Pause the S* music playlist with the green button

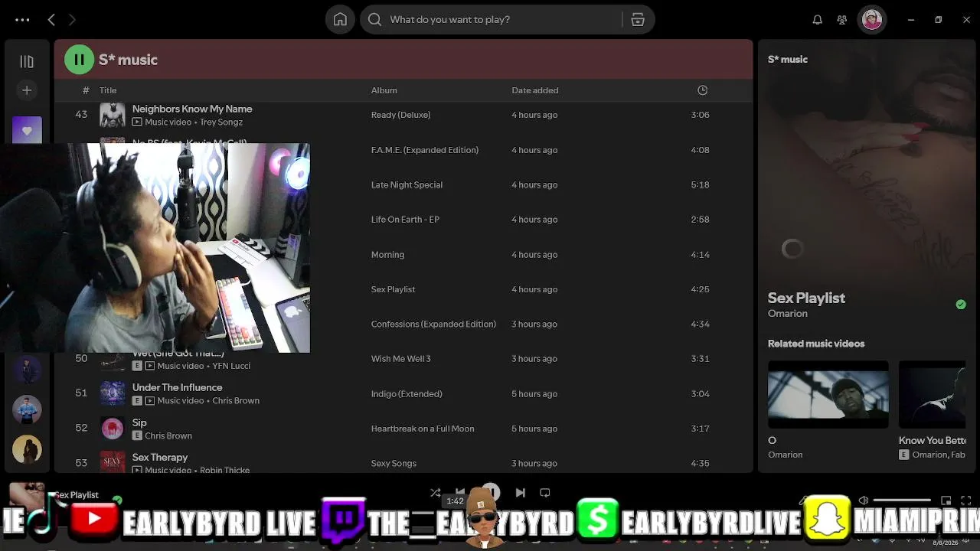79,60
